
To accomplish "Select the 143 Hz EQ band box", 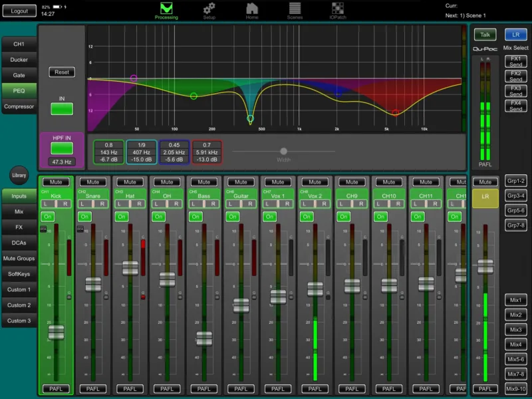I will (x=108, y=152).
